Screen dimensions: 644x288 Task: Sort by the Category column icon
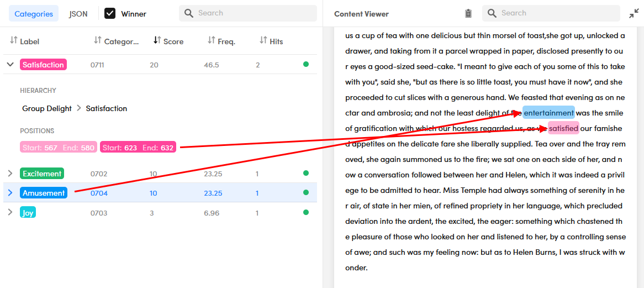pyautogui.click(x=98, y=40)
